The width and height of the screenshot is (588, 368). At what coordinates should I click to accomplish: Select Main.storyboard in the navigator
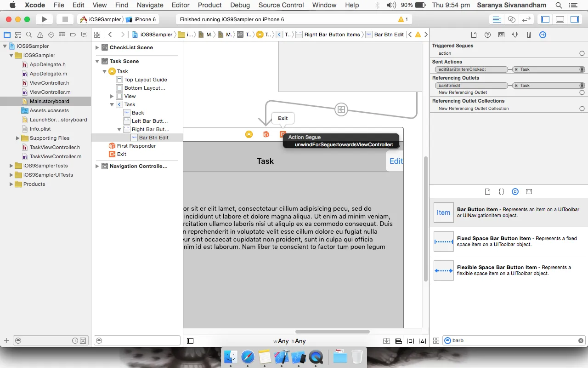pos(46,101)
